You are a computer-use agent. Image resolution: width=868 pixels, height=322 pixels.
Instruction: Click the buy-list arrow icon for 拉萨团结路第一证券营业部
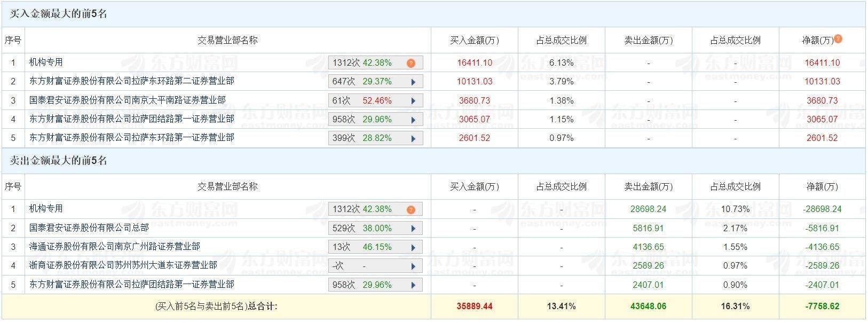pos(413,120)
